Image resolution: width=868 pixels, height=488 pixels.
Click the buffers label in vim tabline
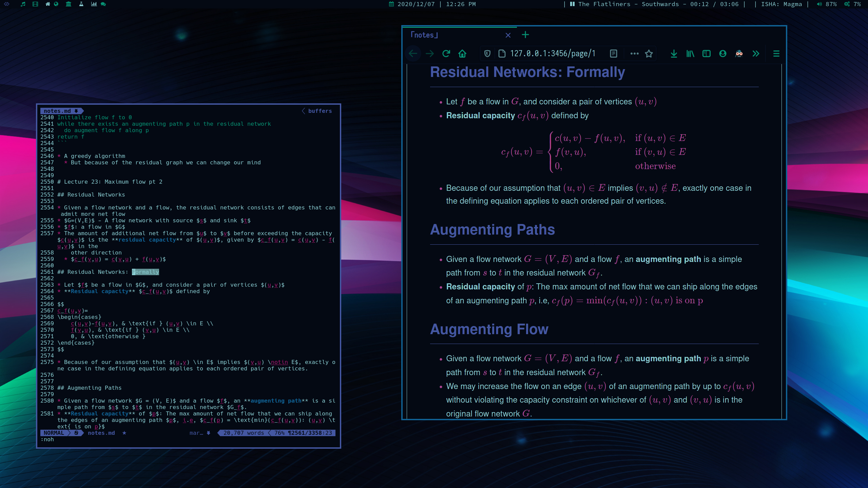(x=320, y=111)
